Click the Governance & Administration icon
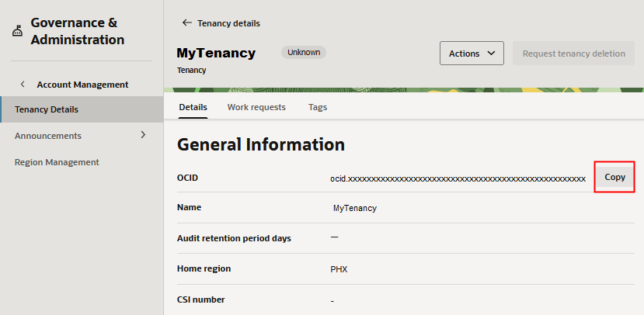 17,31
